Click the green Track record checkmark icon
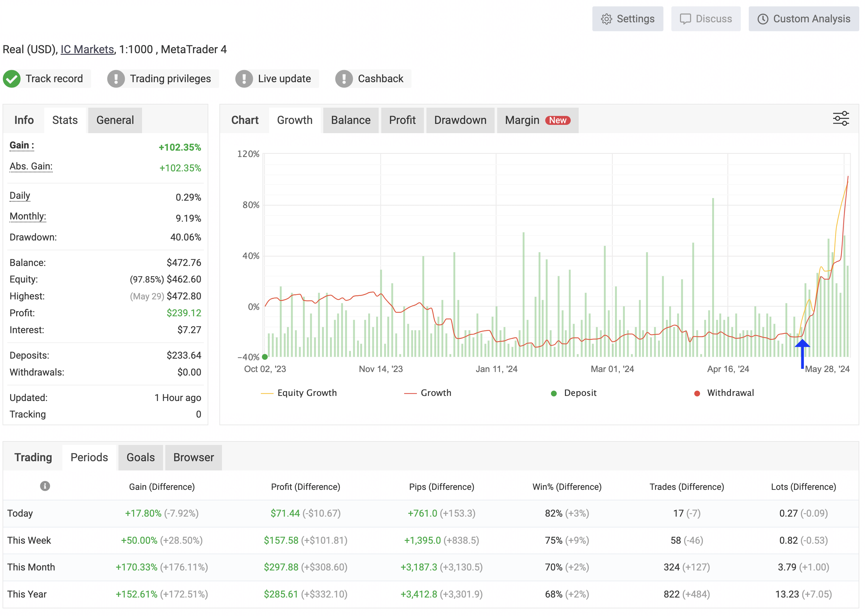 click(12, 79)
